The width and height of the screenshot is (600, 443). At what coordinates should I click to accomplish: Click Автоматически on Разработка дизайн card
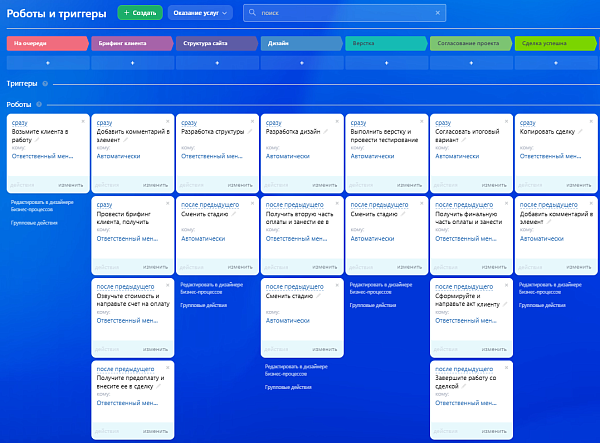[x=288, y=156]
